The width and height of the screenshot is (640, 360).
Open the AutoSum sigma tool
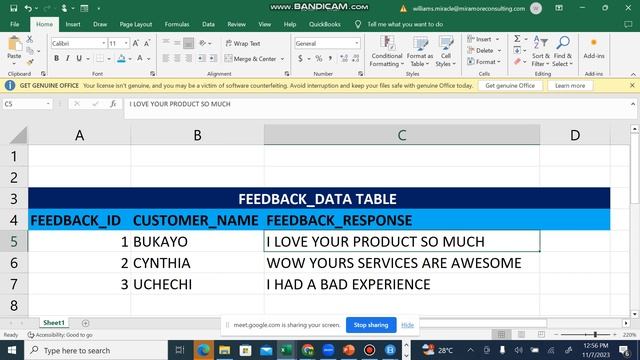[x=517, y=39]
